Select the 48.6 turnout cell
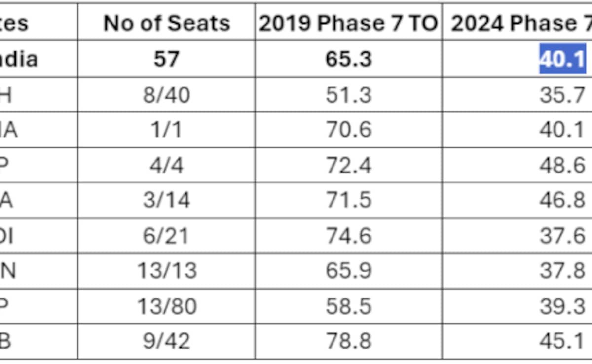Screen dimensions: 592x364 click(562, 165)
